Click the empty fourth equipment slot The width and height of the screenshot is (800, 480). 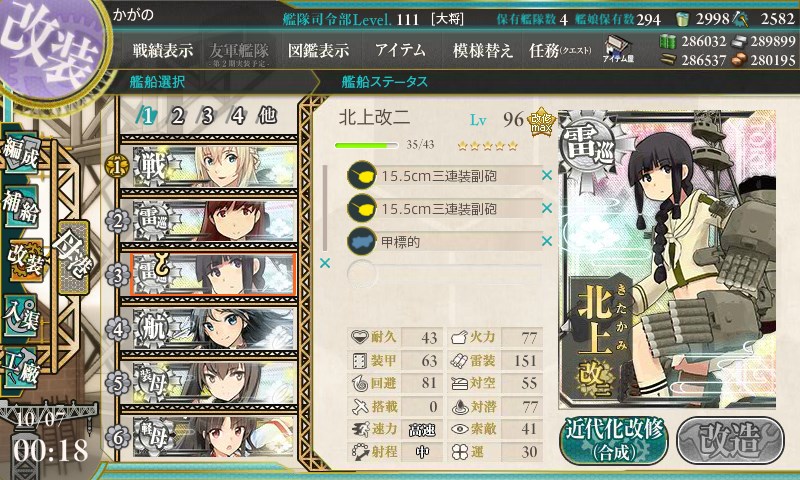tap(444, 274)
